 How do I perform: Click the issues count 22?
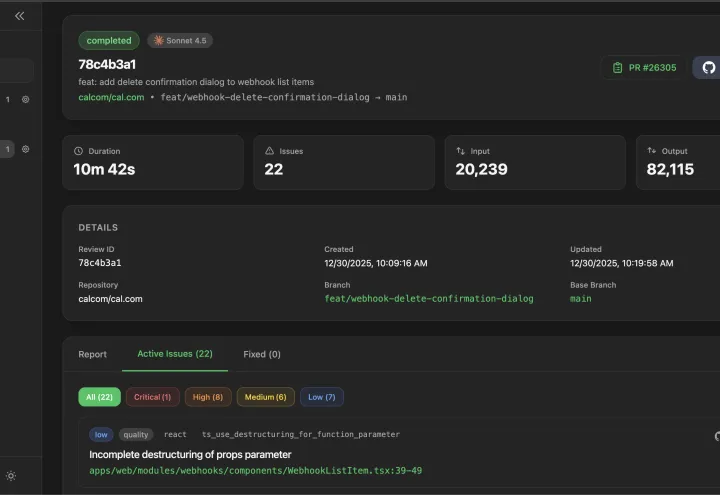coord(274,169)
